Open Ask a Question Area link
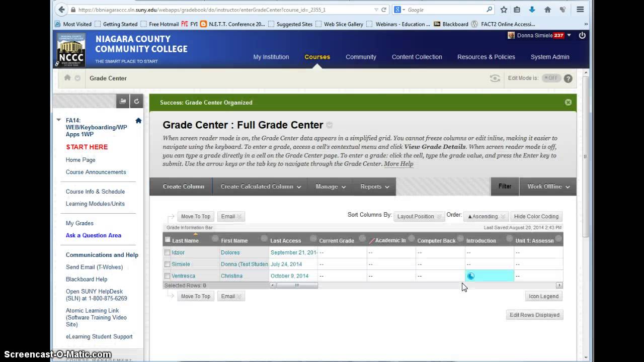 point(94,235)
